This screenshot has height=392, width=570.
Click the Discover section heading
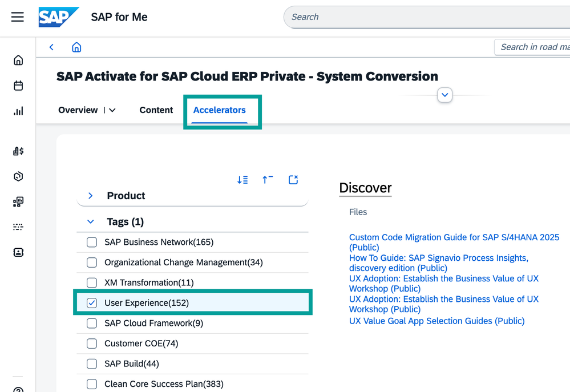[x=365, y=188]
